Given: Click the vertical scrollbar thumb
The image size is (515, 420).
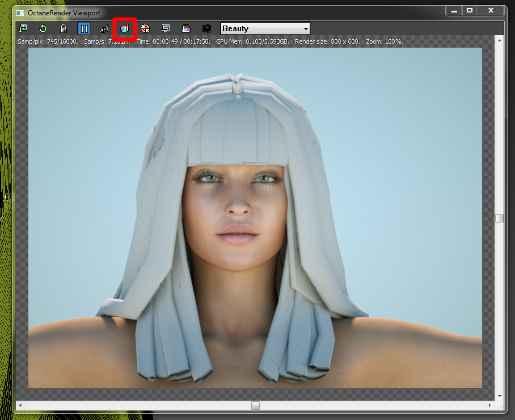Looking at the screenshot, I should [499, 218].
